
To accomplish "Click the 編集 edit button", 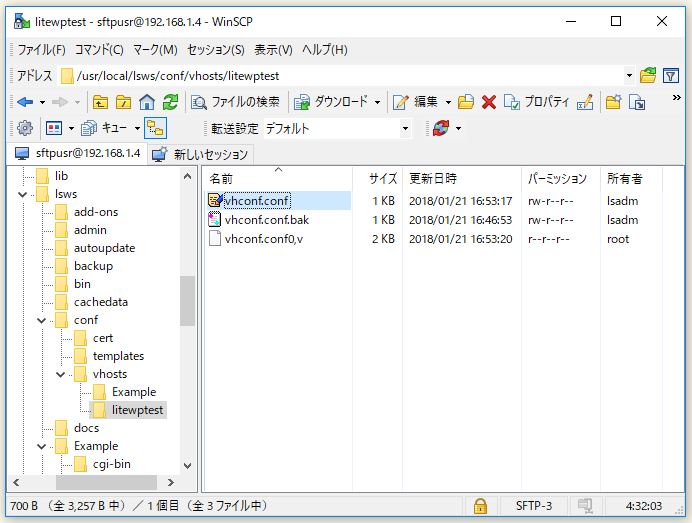I will pos(415,102).
